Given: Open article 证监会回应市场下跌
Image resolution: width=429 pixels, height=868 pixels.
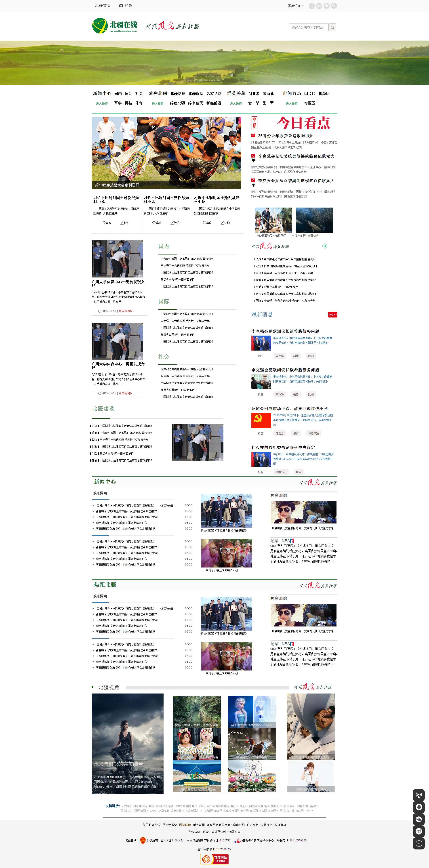Looking at the screenshot, I should coord(289,408).
